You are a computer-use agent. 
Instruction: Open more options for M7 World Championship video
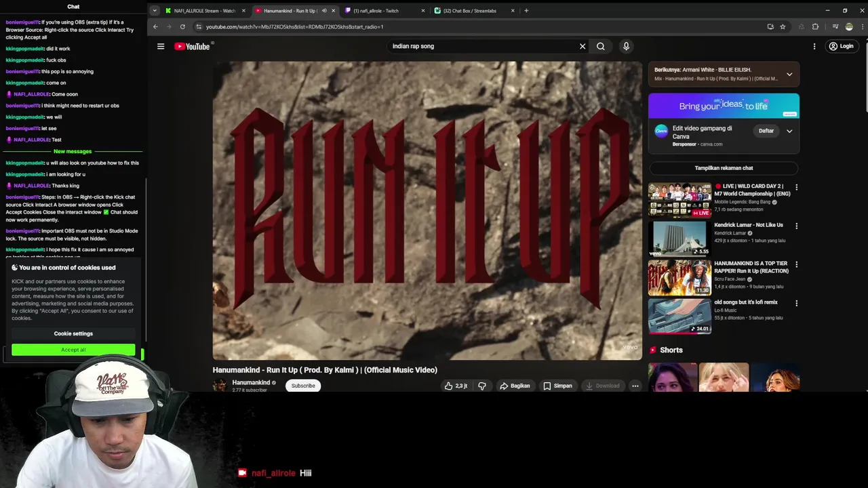tap(796, 187)
